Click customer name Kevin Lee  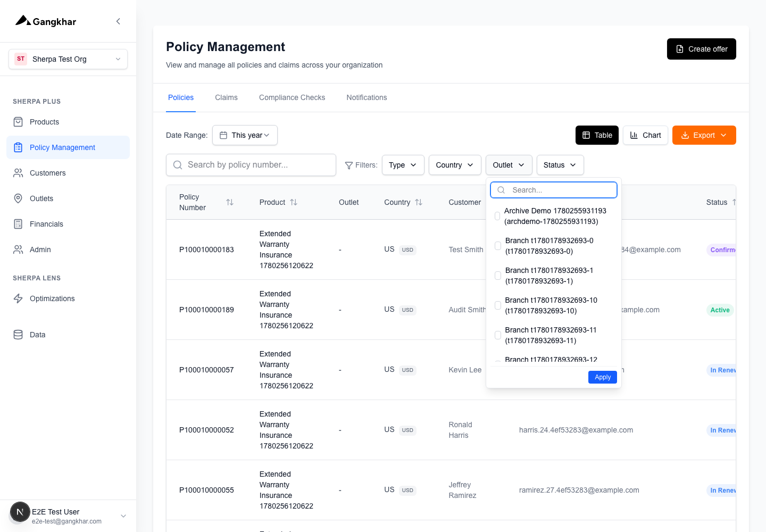pyautogui.click(x=465, y=370)
